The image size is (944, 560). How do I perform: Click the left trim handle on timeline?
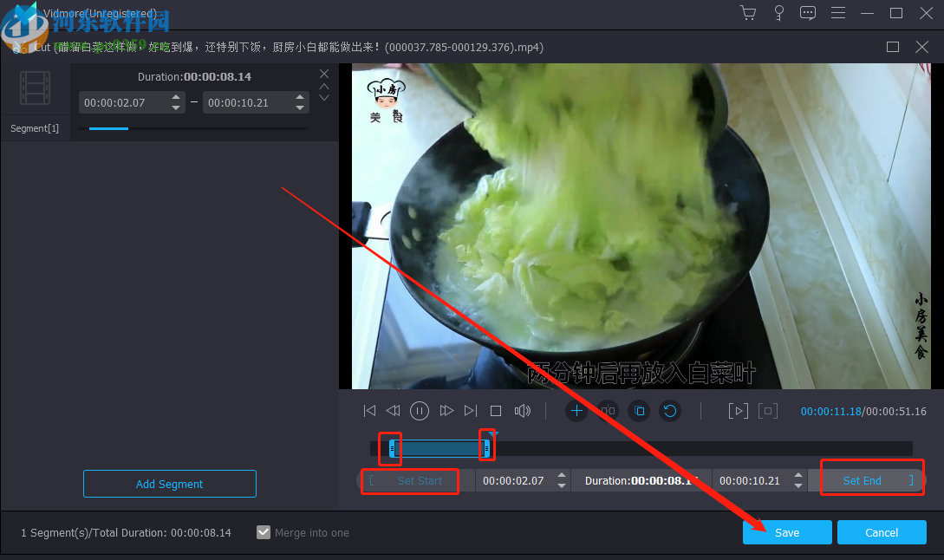tap(392, 448)
